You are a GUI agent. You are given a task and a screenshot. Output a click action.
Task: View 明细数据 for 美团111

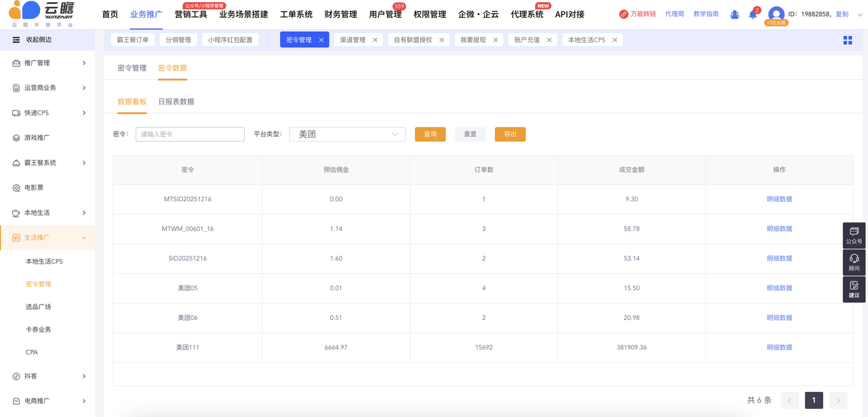click(779, 347)
